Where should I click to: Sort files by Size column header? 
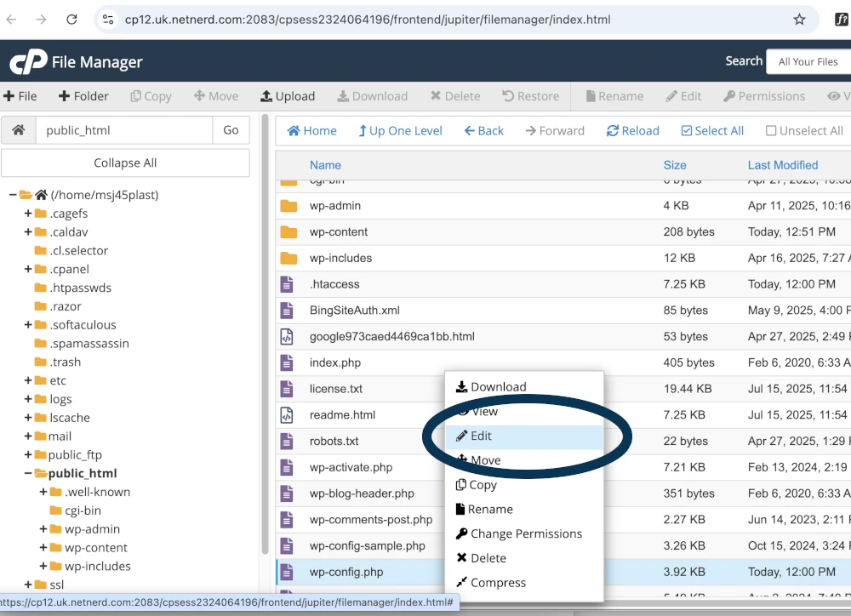point(675,165)
